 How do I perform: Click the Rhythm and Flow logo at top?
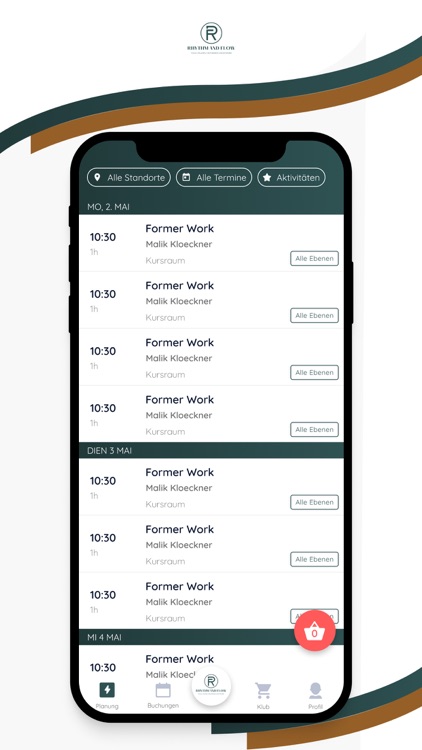(x=211, y=38)
